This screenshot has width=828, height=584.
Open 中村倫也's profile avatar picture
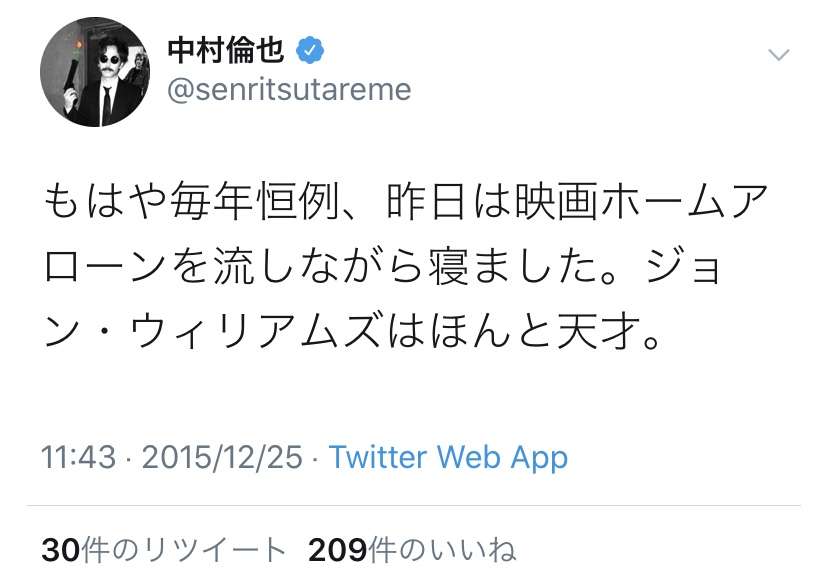click(x=95, y=72)
